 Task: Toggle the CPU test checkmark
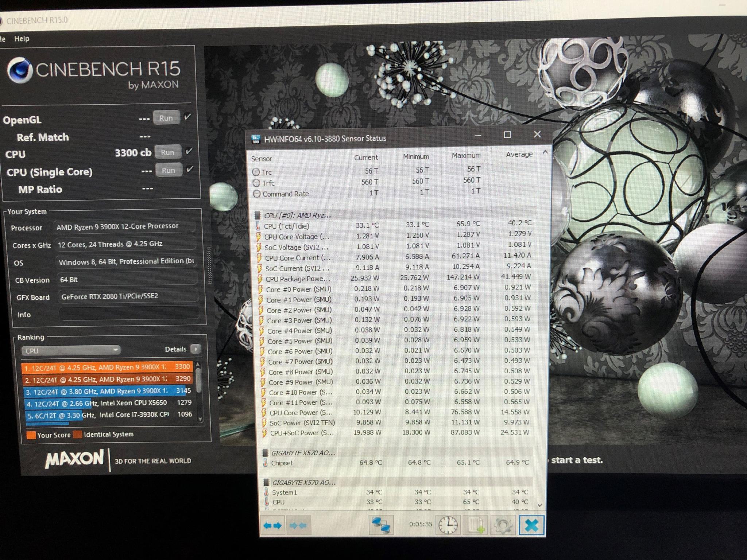pyautogui.click(x=189, y=151)
